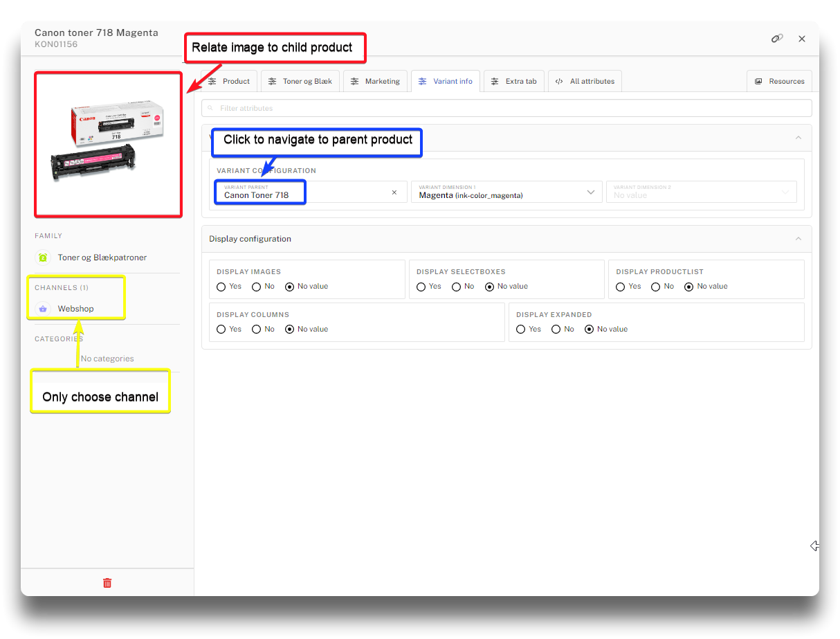Open the All attributes tab
The image size is (840, 639).
(x=585, y=81)
